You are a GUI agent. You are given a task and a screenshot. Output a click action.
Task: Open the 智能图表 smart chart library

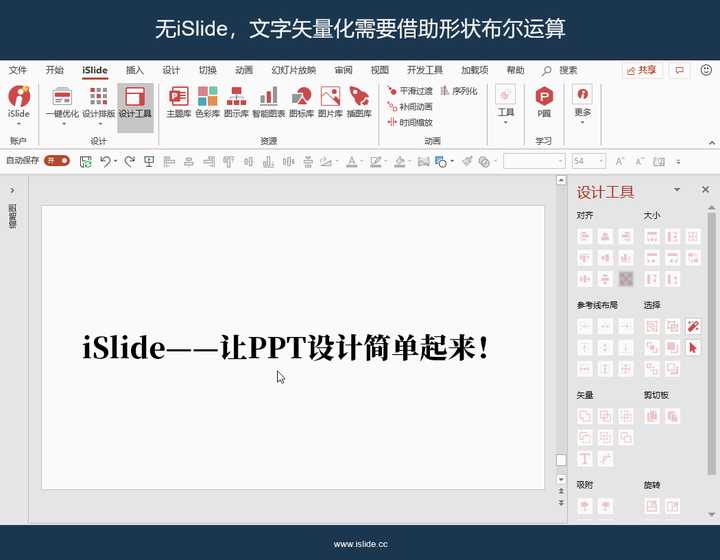pos(269,102)
